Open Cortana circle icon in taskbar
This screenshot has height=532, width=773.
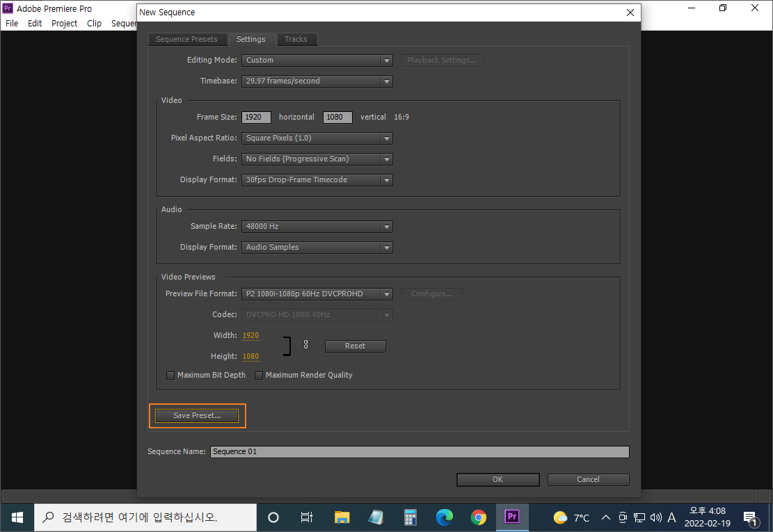[x=273, y=517]
